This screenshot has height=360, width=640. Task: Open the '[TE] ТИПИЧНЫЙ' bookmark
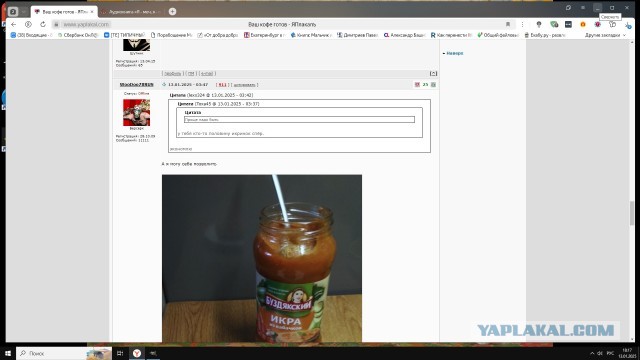[x=124, y=35]
